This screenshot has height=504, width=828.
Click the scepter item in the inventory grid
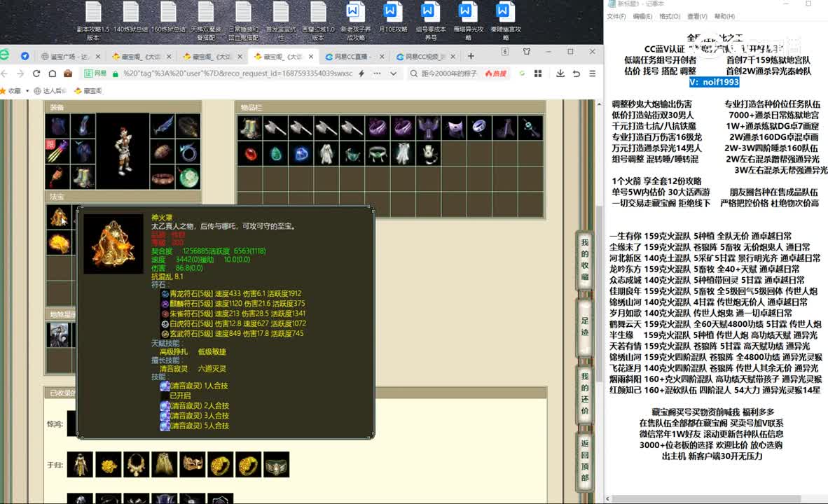530,127
